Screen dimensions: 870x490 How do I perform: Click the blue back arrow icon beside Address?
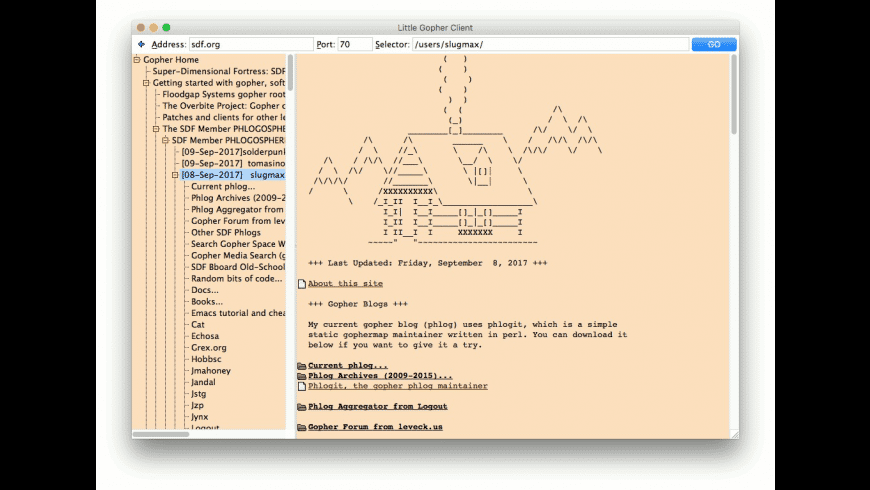(x=141, y=45)
